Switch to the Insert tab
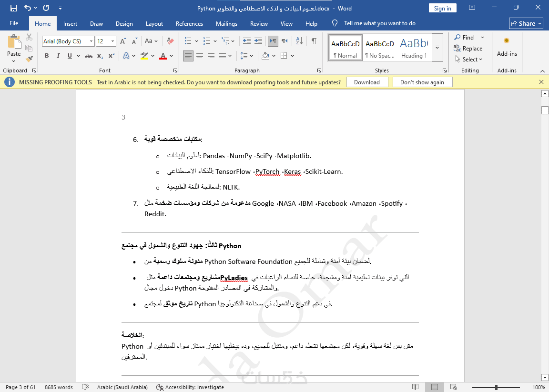This screenshot has height=392, width=549. tap(71, 23)
